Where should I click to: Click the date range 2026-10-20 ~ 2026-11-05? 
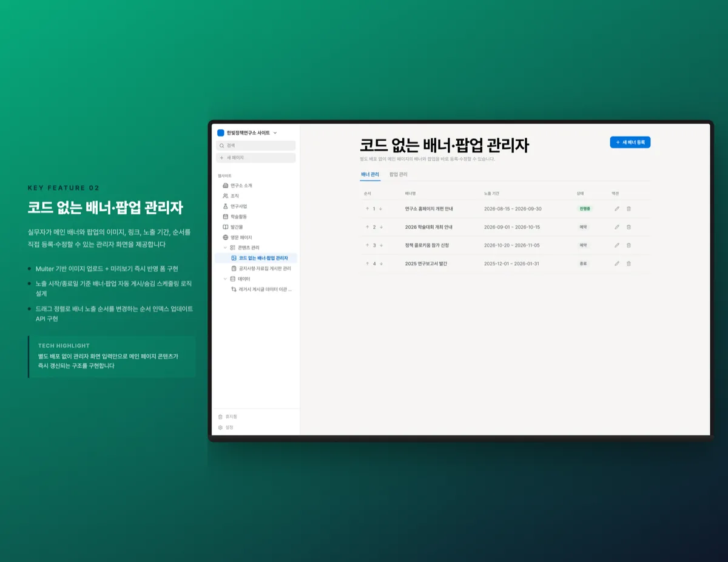512,245
